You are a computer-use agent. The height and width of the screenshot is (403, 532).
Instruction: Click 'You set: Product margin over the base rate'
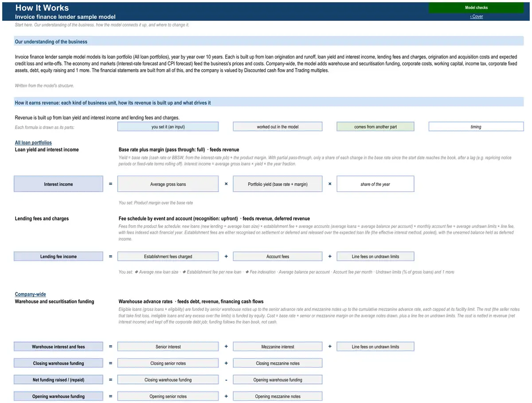click(x=156, y=203)
